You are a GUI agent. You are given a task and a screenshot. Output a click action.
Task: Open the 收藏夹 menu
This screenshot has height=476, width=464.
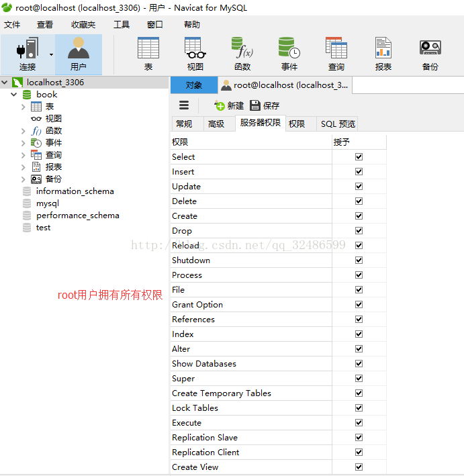[83, 25]
